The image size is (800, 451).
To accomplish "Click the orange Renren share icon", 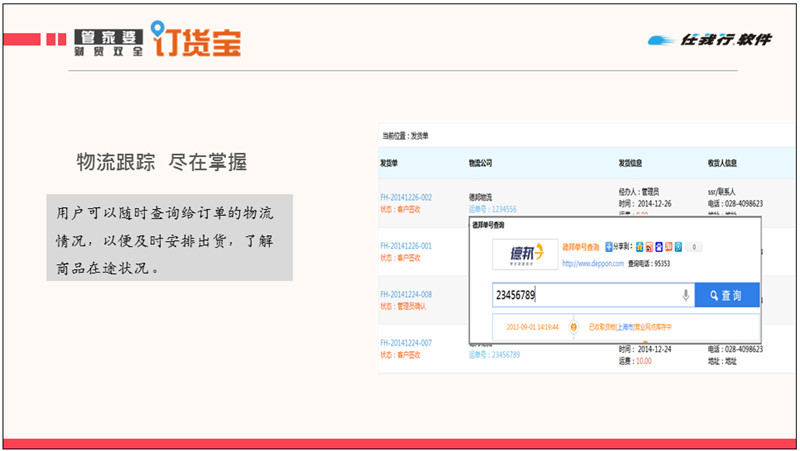I will [x=669, y=247].
